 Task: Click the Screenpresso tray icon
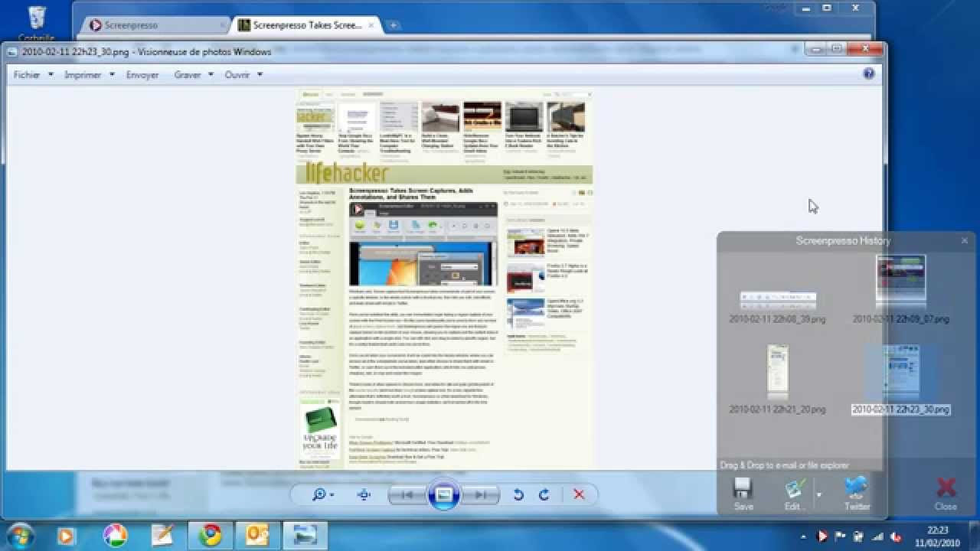coord(822,536)
